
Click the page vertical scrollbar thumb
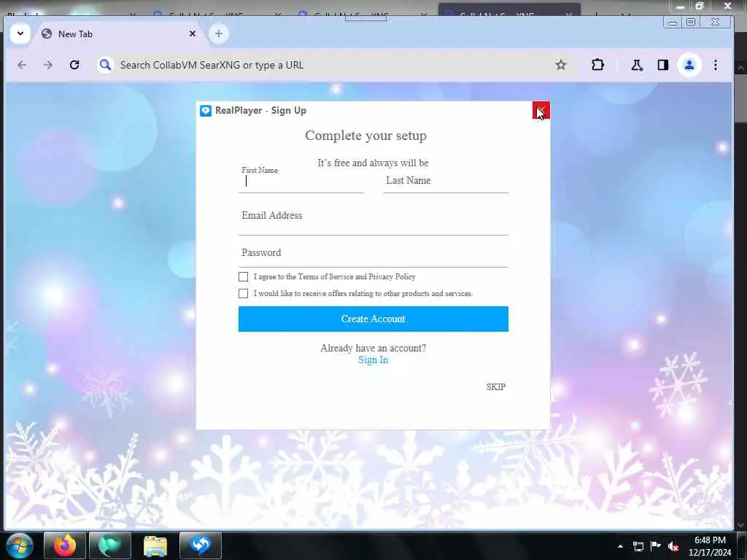pyautogui.click(x=740, y=99)
